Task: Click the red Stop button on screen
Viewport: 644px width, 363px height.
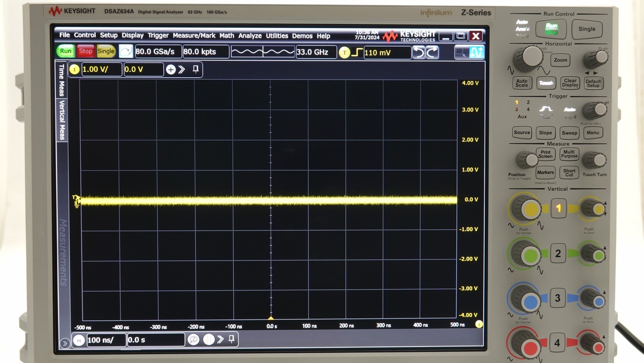Action: (85, 51)
